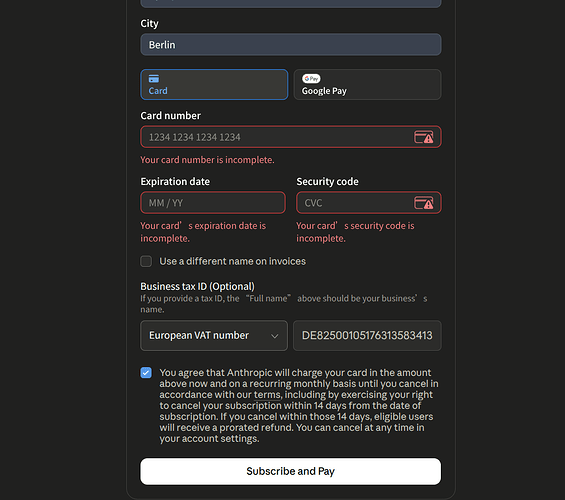Focus the Card number input field
The height and width of the screenshot is (500, 565).
tap(291, 137)
